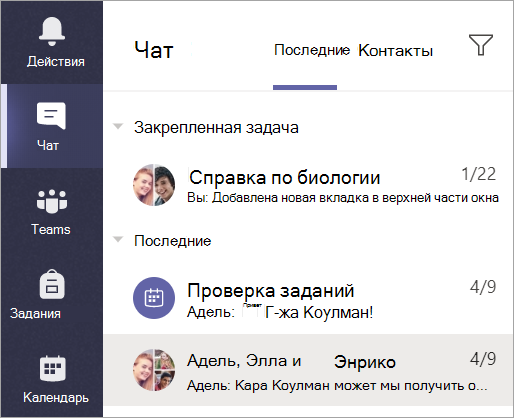Viewport: 514px width, 418px height.
Task: Click the purple calendar avatar of Проверка заданий
Action: (154, 298)
